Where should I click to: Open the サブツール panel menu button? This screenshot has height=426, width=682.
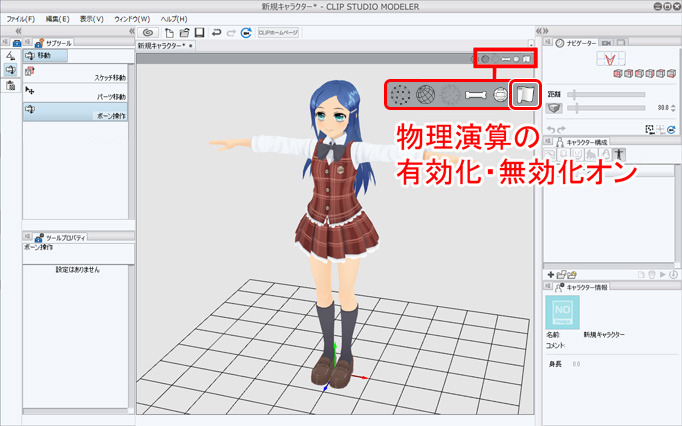click(x=27, y=42)
